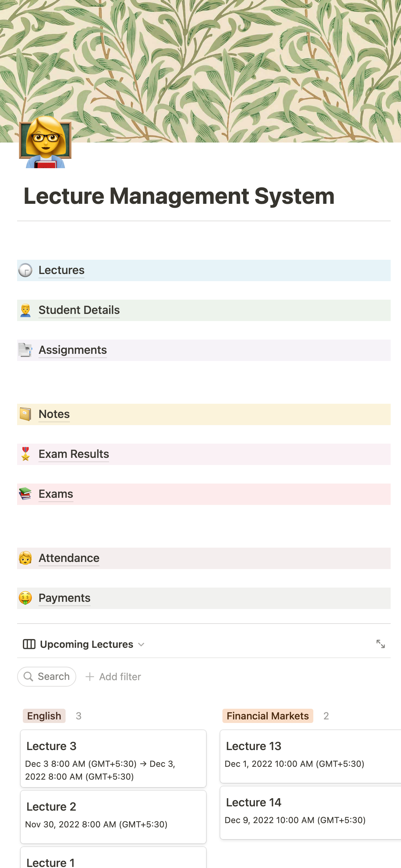The image size is (401, 868).
Task: Click the document icon beside Assignments
Action: click(25, 350)
